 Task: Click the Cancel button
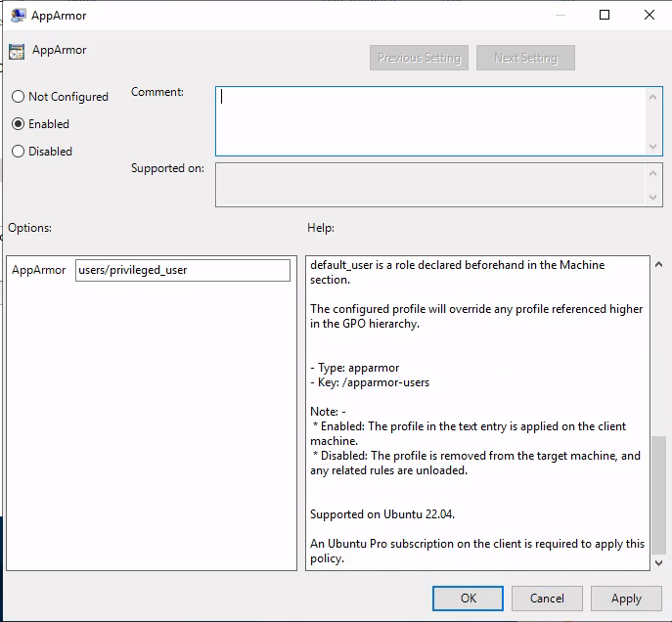point(547,598)
